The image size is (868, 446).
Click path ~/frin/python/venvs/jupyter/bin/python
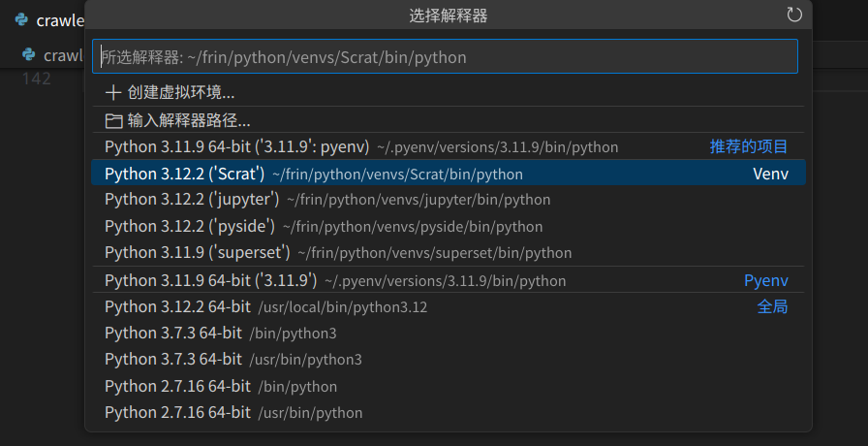(418, 200)
